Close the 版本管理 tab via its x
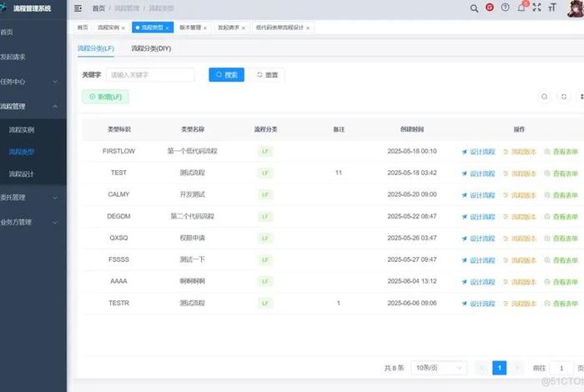The width and height of the screenshot is (584, 392). (205, 28)
